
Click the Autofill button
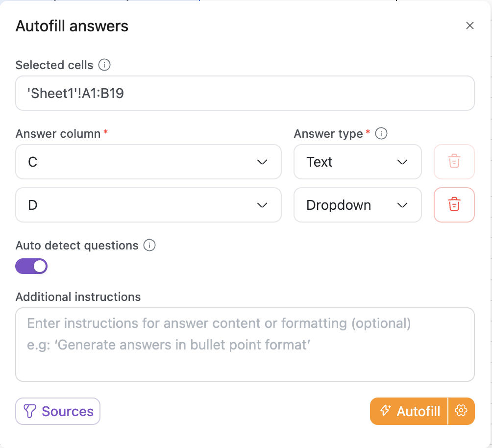[x=409, y=411]
